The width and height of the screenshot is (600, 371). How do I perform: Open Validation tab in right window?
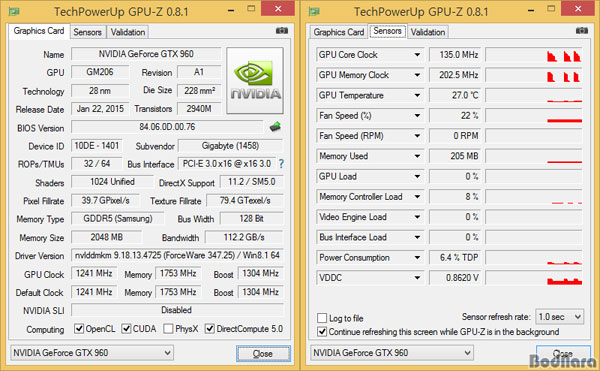pos(428,32)
